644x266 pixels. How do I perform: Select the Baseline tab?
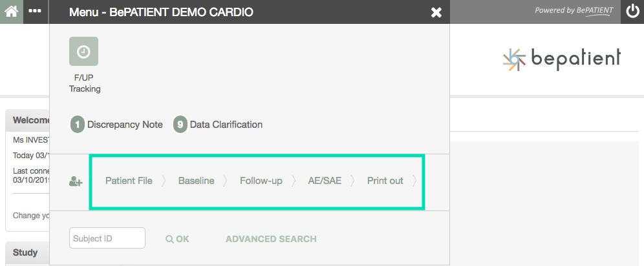point(196,181)
